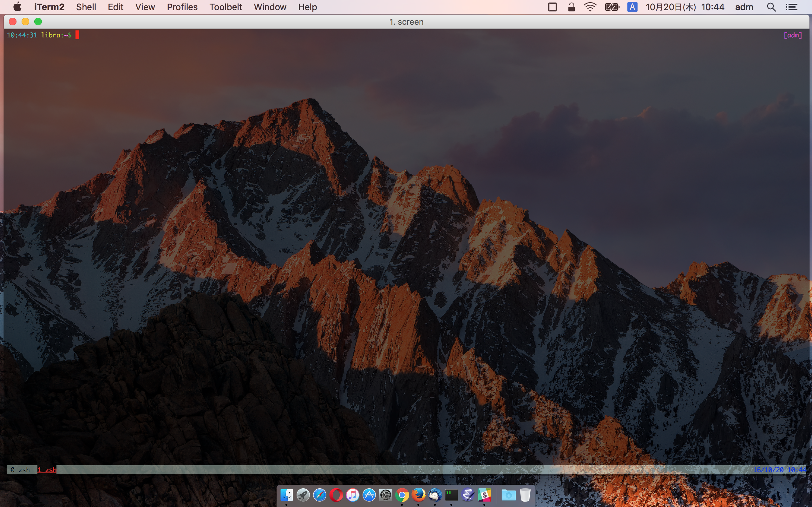This screenshot has height=507, width=812.
Task: Click the iTerm2 terminal Dock icon
Action: click(x=451, y=495)
